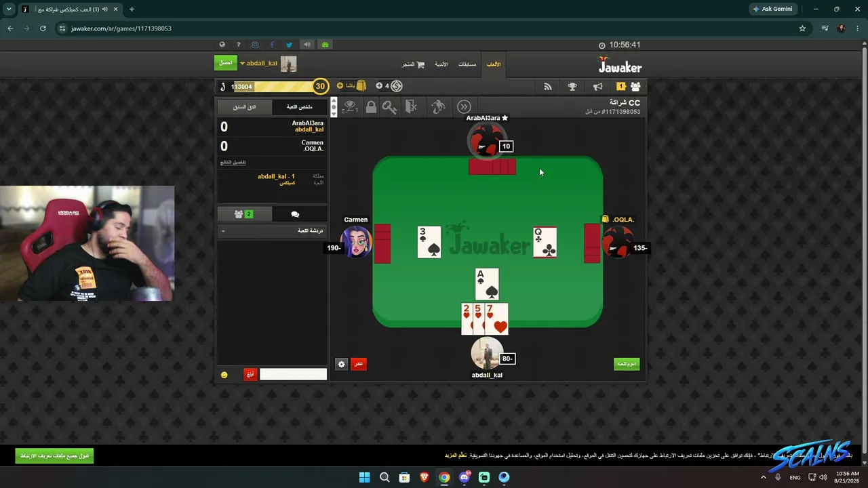Click the globe language icon

click(x=222, y=45)
